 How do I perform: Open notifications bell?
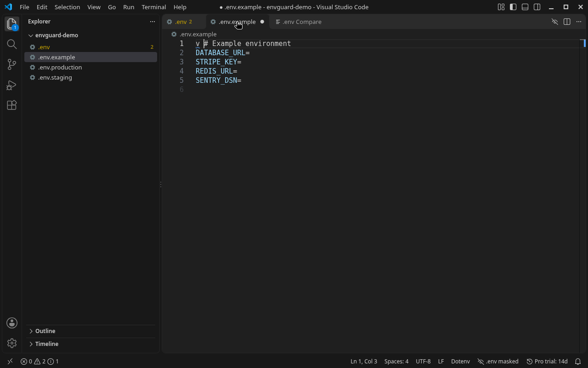tap(578, 362)
